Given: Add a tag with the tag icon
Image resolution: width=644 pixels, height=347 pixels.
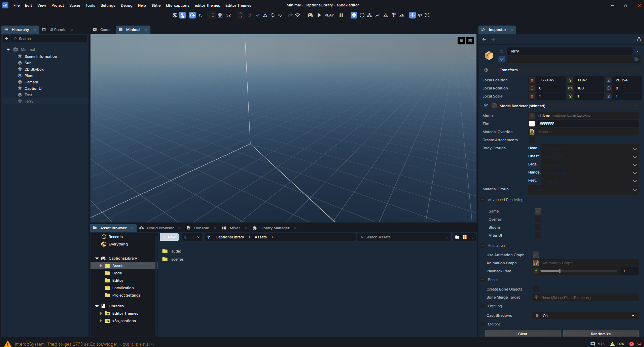Looking at the screenshot, I should (636, 59).
